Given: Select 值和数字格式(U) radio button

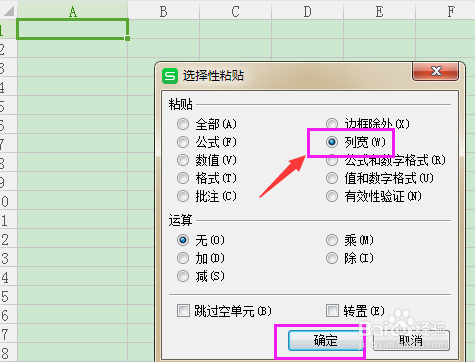Looking at the screenshot, I should (332, 178).
